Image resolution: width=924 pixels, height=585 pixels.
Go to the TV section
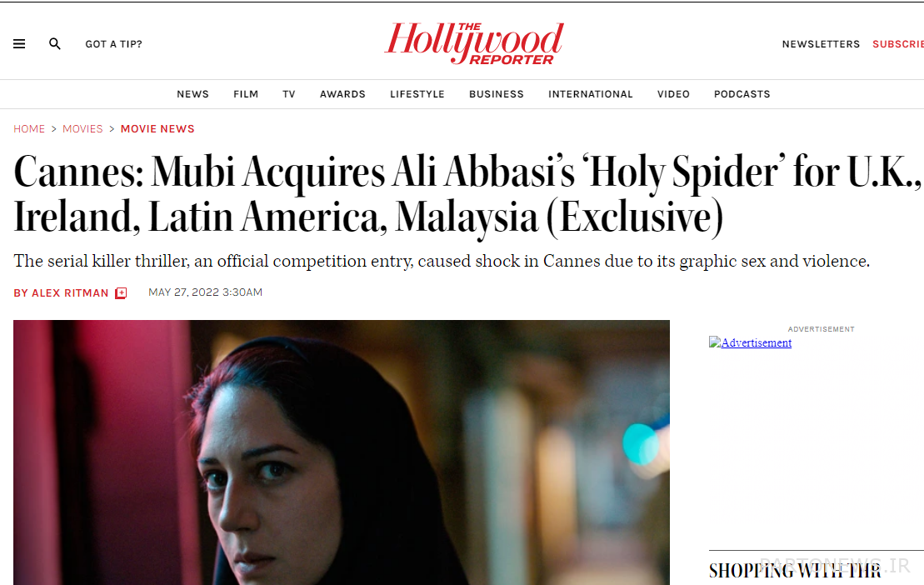coord(289,94)
